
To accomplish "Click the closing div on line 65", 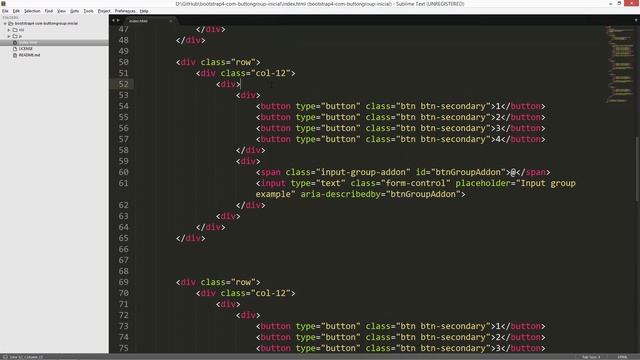I will point(191,238).
